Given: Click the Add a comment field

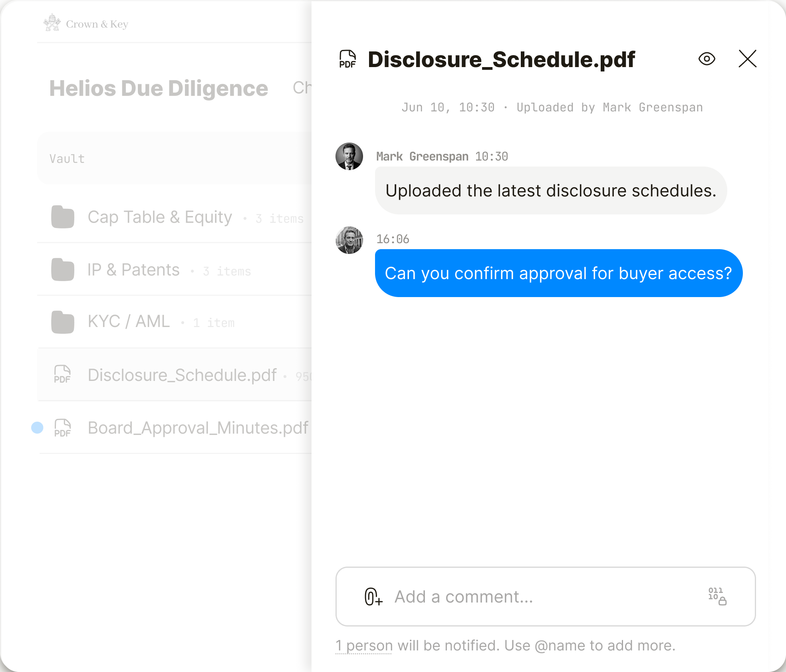Looking at the screenshot, I should click(519, 597).
